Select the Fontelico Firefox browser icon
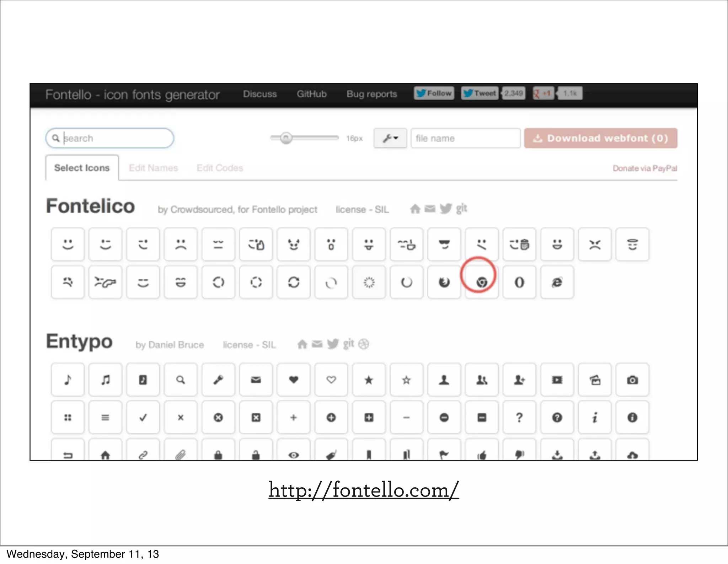Viewport: 728px width, 564px height. coord(444,282)
